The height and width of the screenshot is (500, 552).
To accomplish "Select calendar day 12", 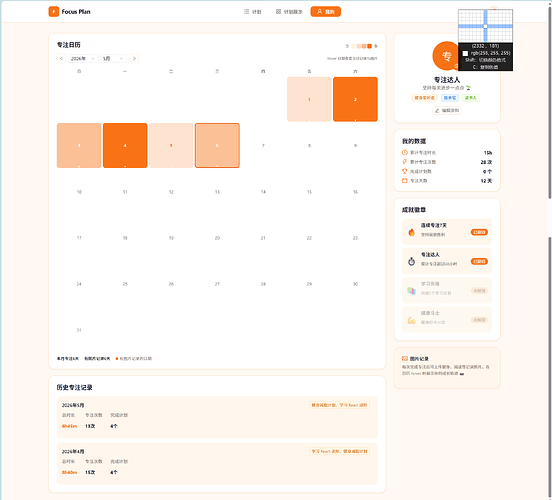I will pos(171,192).
